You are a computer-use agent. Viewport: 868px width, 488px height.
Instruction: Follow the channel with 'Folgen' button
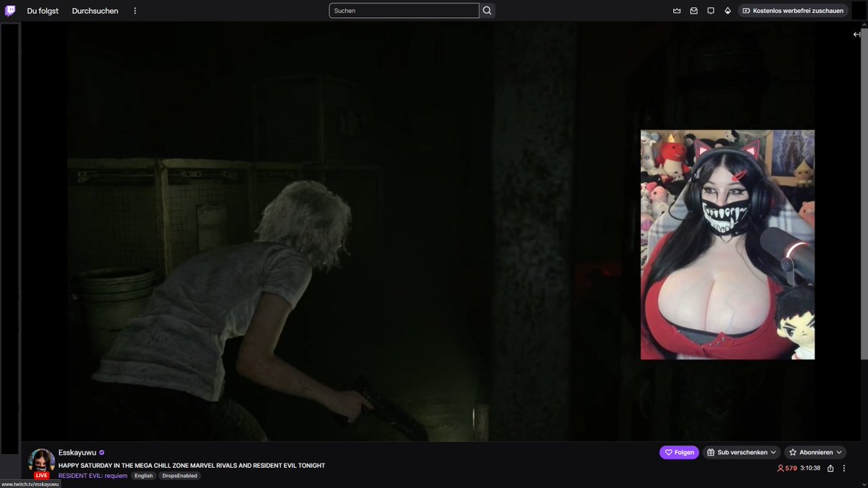pyautogui.click(x=679, y=453)
